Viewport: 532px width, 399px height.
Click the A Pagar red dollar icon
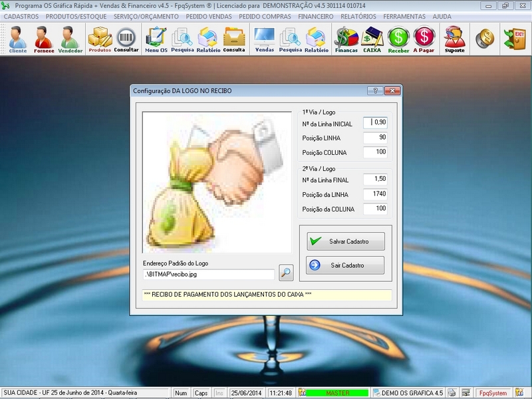click(424, 39)
